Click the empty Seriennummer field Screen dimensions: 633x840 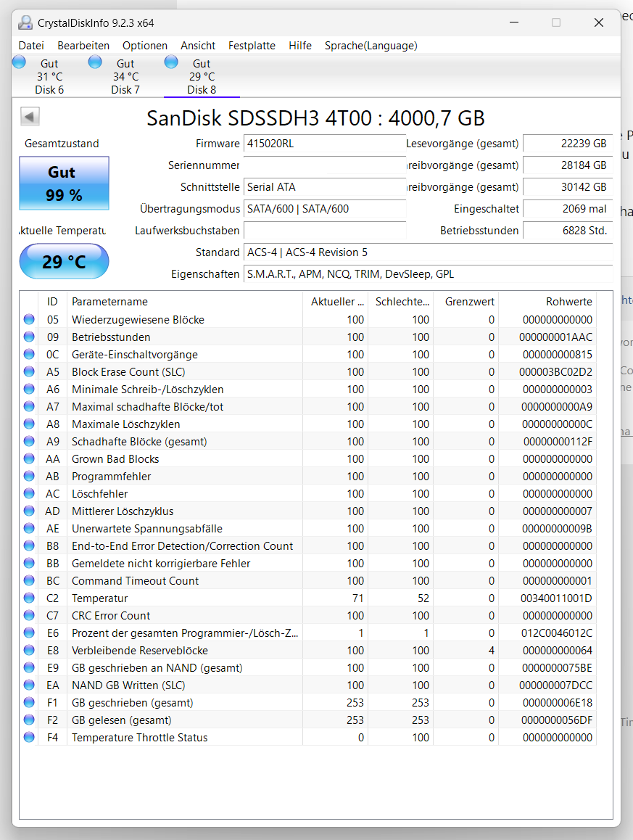click(325, 165)
